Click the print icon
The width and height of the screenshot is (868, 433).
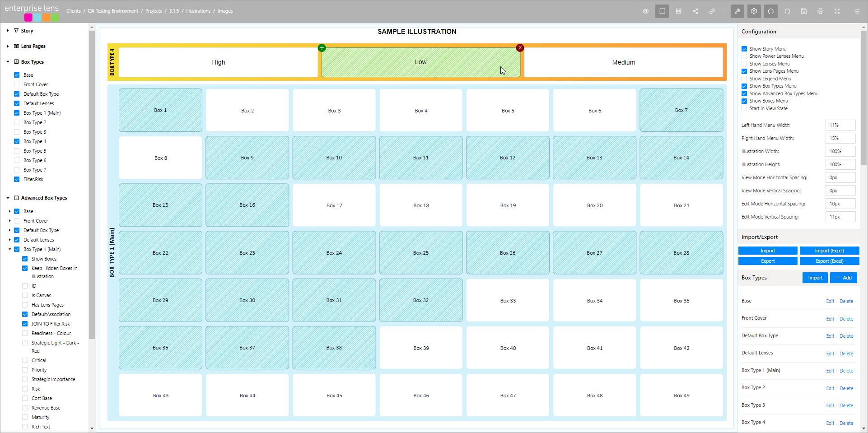pyautogui.click(x=820, y=11)
